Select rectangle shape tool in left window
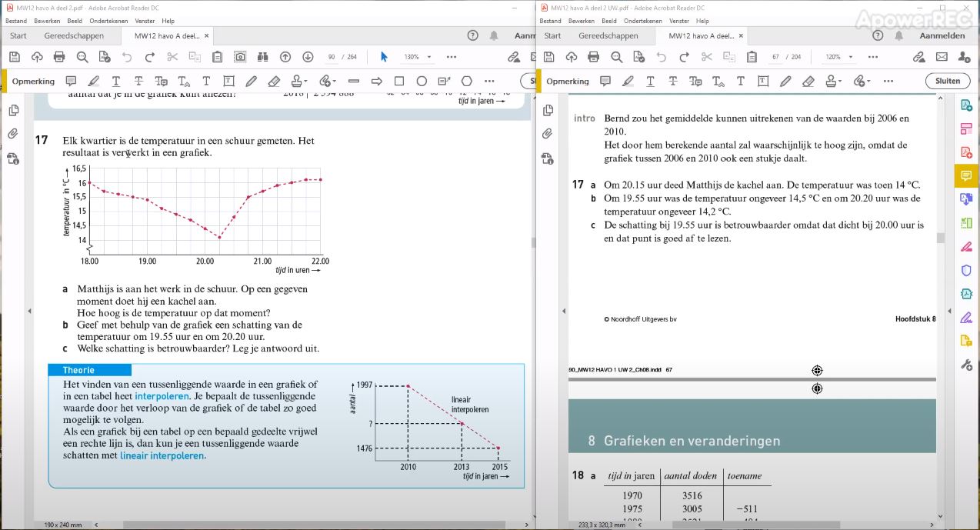980x530 pixels. [x=399, y=81]
